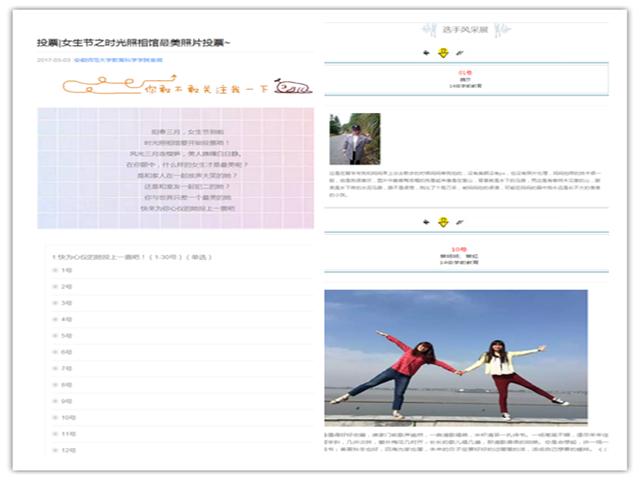Image resolution: width=640 pixels, height=480 pixels.
Task: Open the 10号 photo of two girls
Action: [456, 356]
